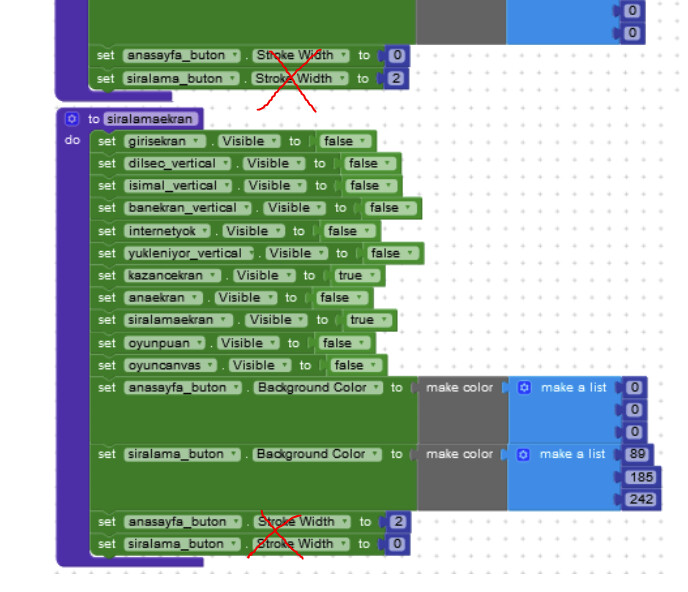Click the 'set' word in girisekran row

pyautogui.click(x=107, y=141)
